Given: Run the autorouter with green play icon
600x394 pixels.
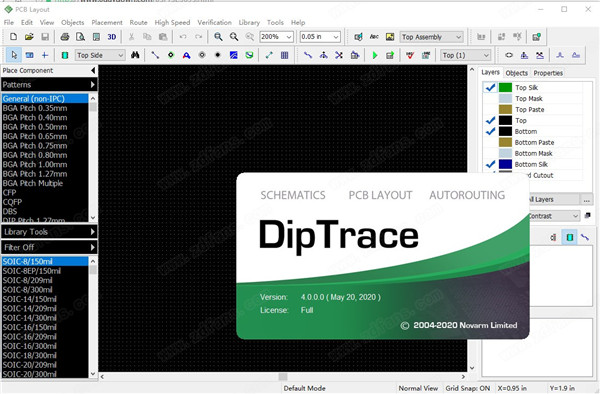Looking at the screenshot, I should [x=375, y=55].
